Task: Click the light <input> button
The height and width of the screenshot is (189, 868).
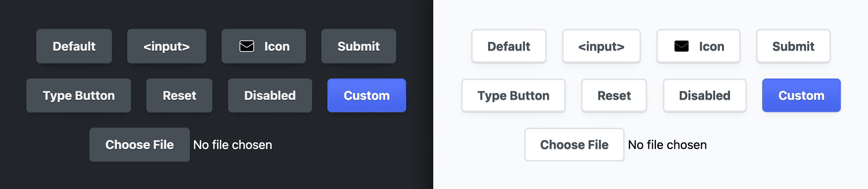Action: pyautogui.click(x=601, y=46)
